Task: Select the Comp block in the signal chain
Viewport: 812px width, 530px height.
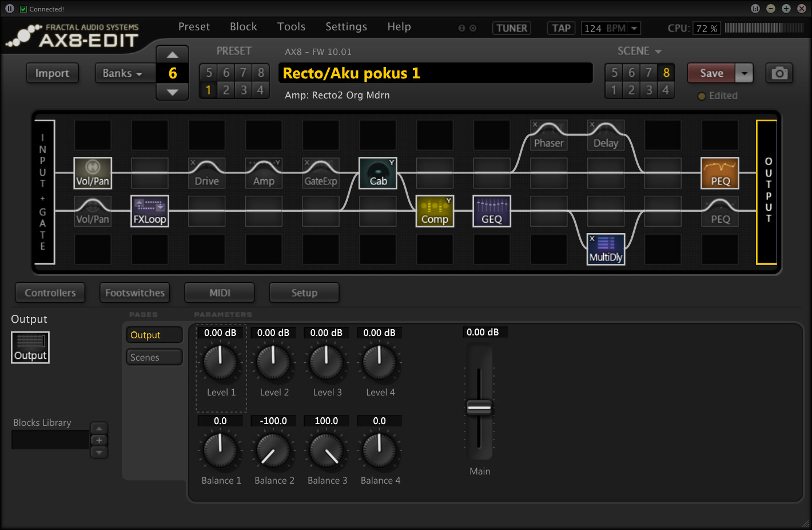Action: click(435, 211)
